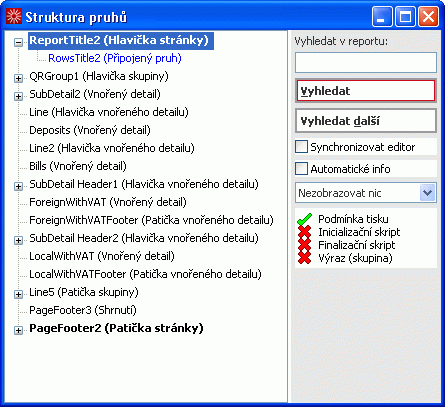Image resolution: width=445 pixels, height=407 pixels.
Task: Focus the Vyhledat v reportu search field
Action: tap(366, 62)
